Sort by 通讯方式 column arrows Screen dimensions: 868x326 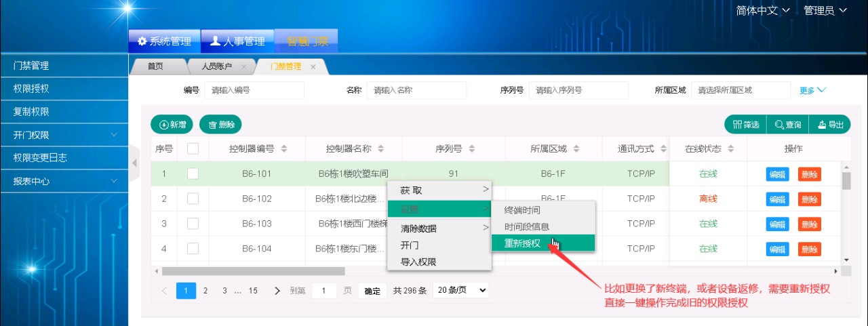[x=664, y=148]
